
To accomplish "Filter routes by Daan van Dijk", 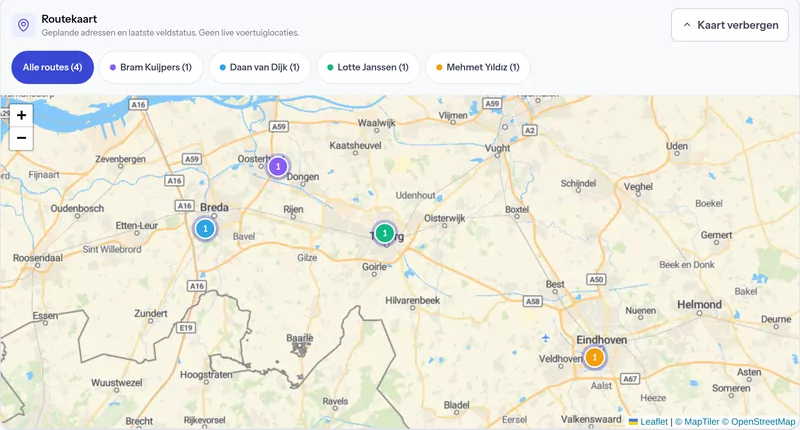I will click(260, 67).
